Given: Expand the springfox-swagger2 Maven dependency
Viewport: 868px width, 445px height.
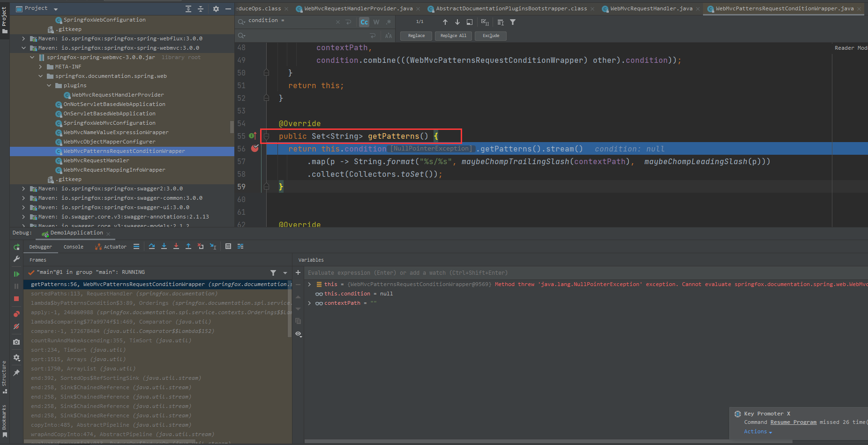Looking at the screenshot, I should [23, 189].
